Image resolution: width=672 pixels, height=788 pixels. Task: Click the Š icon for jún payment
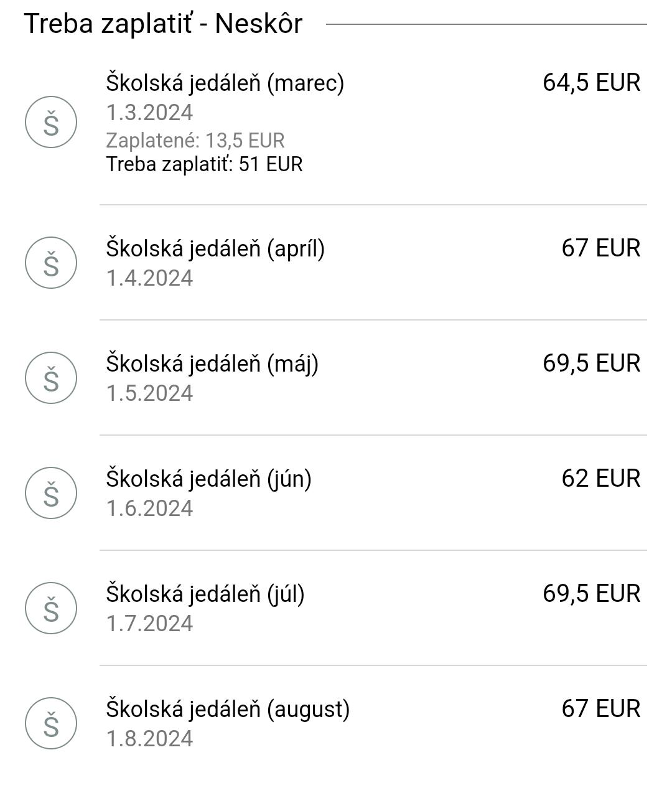tap(51, 493)
